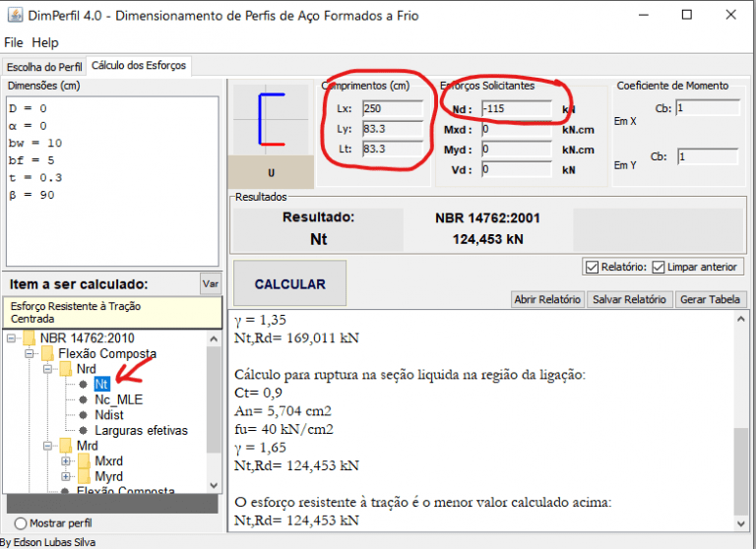Screen dimensions: 756x549
Task: Click the '124,453 kN' result value
Action: pos(487,239)
